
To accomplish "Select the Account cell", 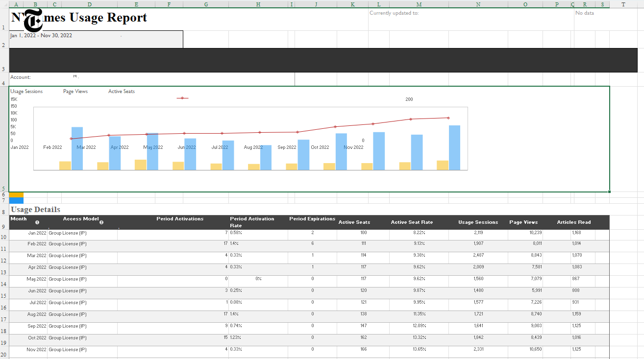I will 151,79.
